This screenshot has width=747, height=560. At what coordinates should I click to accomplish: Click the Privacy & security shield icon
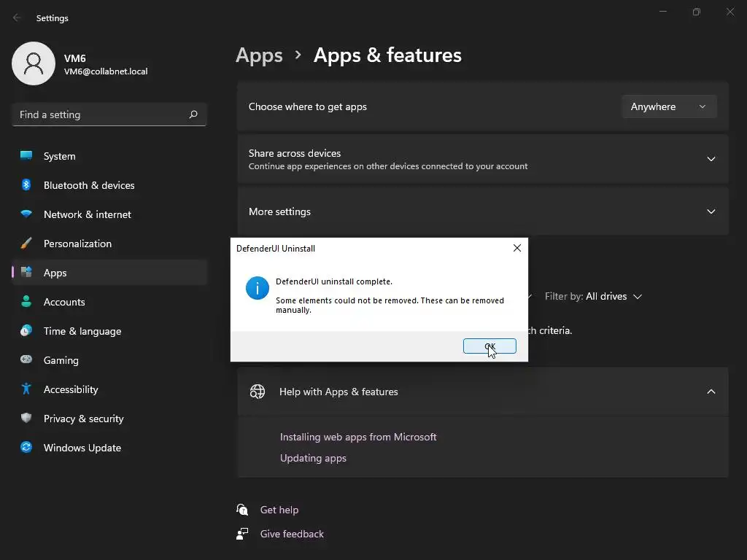(26, 419)
